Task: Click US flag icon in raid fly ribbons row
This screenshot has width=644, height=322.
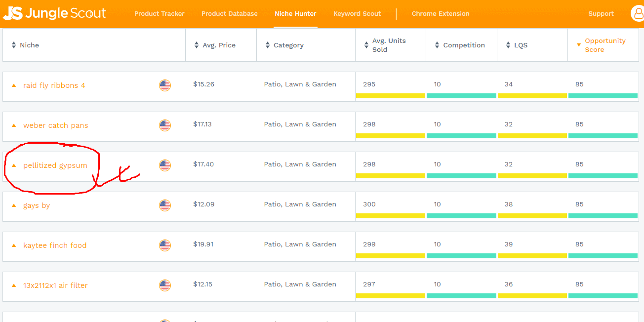Action: [x=165, y=85]
